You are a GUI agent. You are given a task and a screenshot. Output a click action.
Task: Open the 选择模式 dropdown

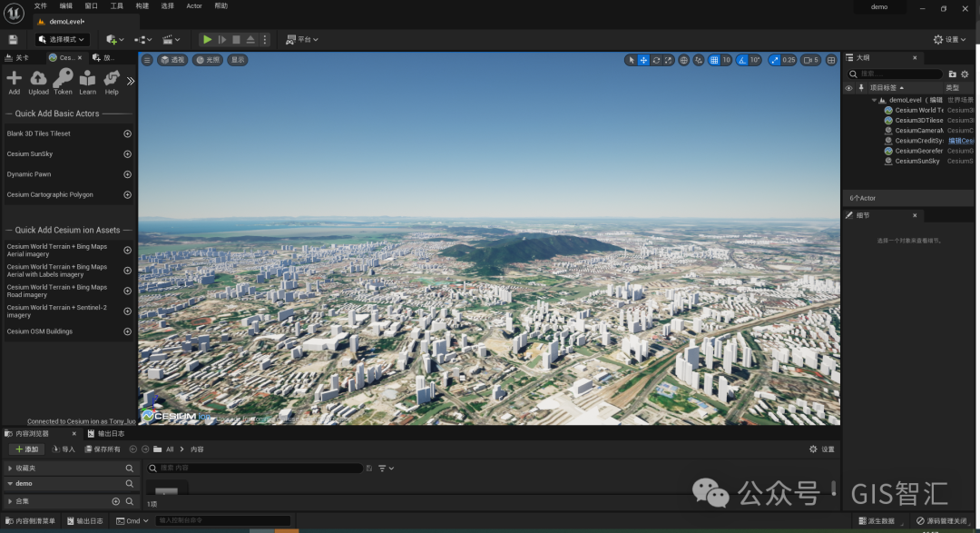pyautogui.click(x=62, y=39)
